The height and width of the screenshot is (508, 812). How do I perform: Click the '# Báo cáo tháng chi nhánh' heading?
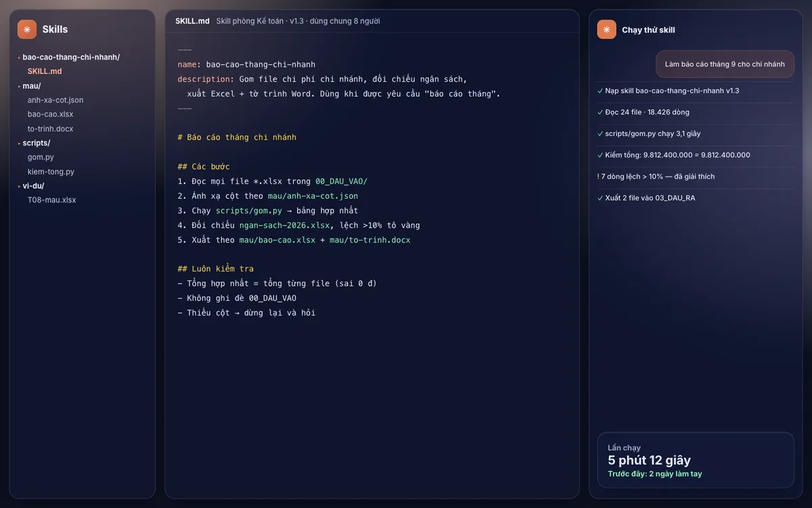[237, 137]
